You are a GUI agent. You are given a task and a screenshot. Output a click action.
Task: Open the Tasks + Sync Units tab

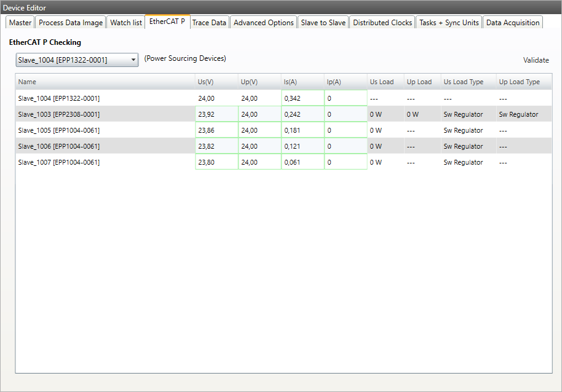(x=449, y=23)
